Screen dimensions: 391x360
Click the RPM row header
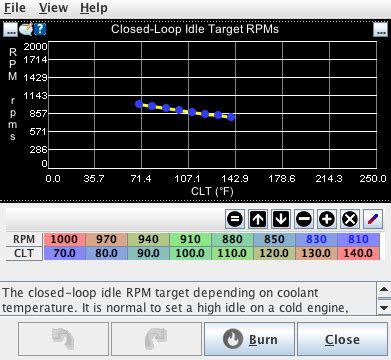point(24,239)
